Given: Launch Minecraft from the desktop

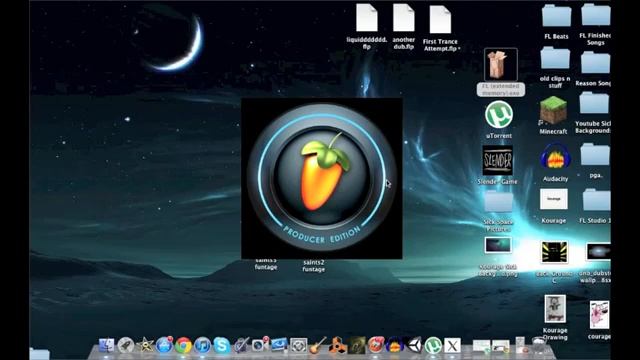Looking at the screenshot, I should pyautogui.click(x=553, y=109).
